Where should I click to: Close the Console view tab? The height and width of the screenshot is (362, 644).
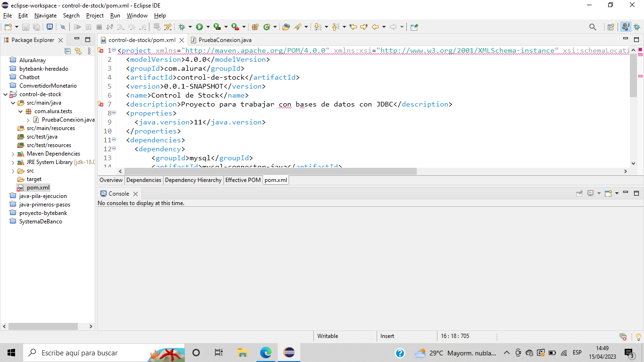[135, 194]
